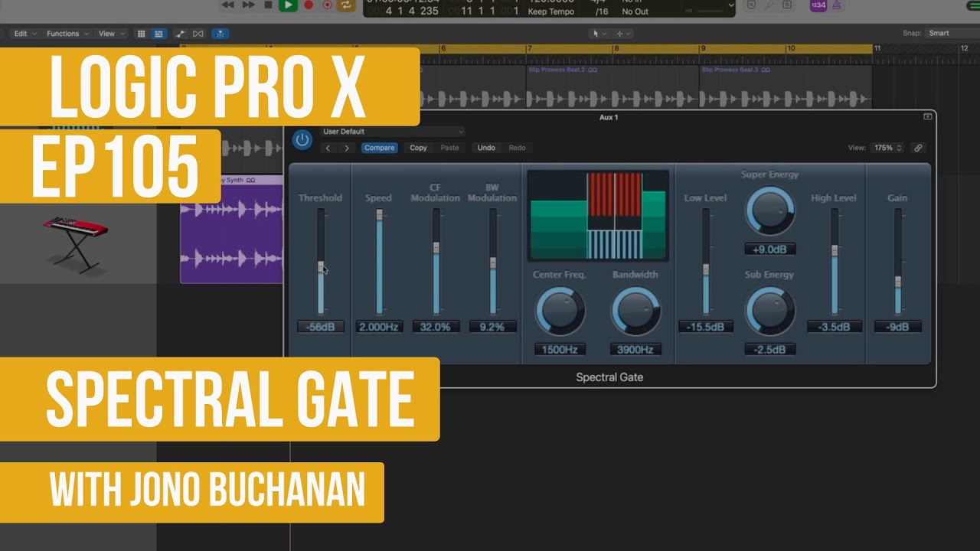Adjust the Speed slider
980x551 pixels.
378,216
